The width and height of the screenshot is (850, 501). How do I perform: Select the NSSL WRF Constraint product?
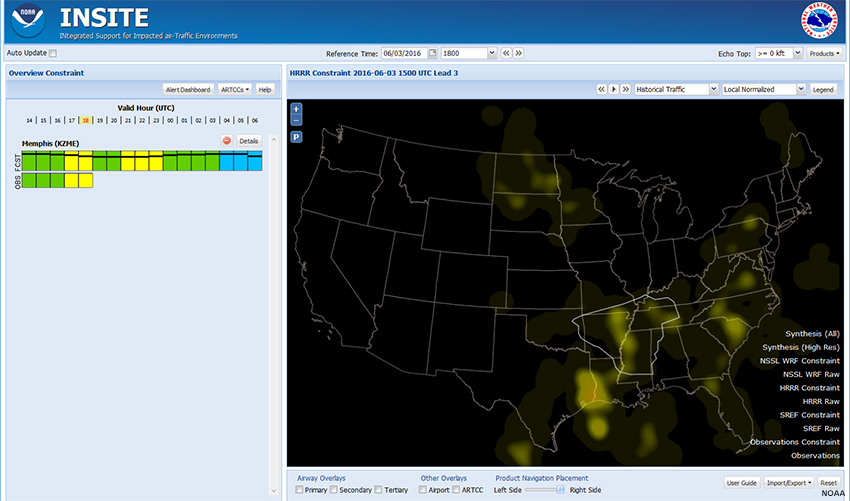800,361
